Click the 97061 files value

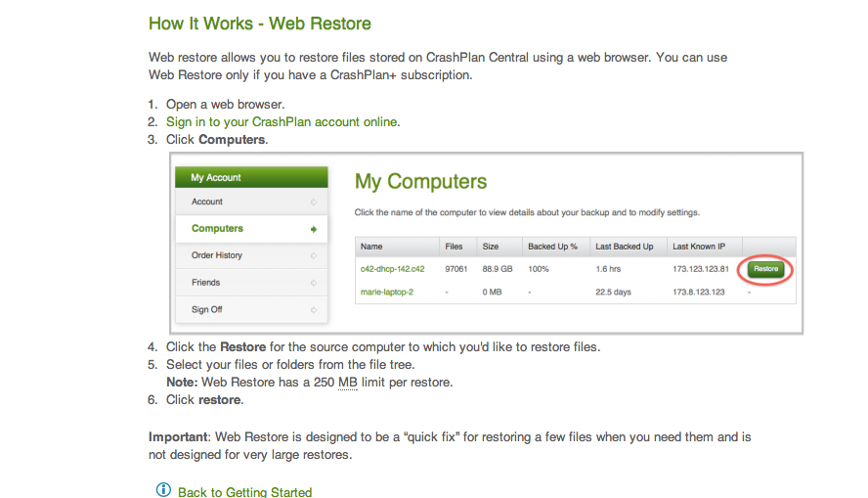pos(456,269)
